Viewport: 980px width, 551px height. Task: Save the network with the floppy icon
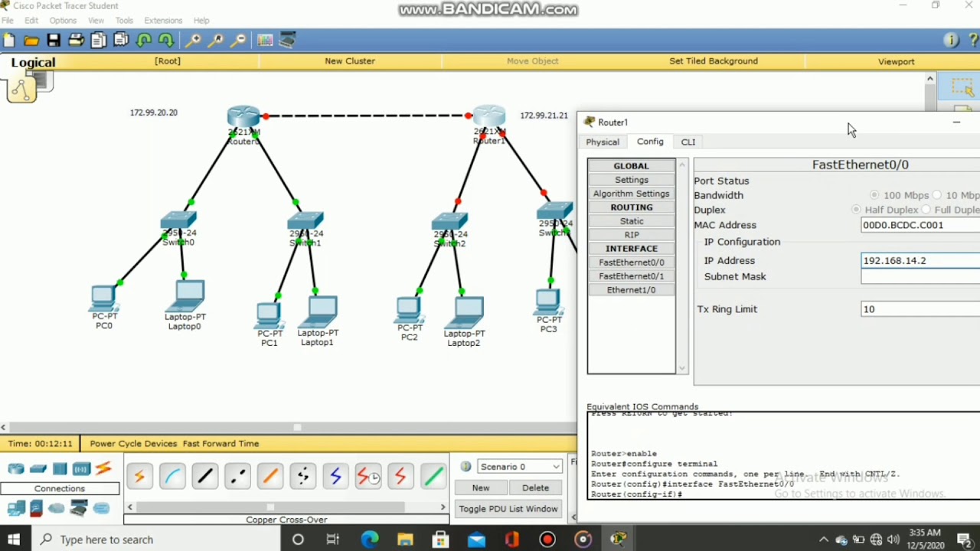[54, 41]
